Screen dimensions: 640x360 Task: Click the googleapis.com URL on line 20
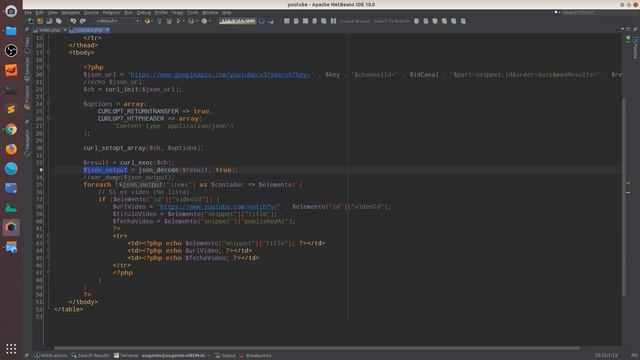220,75
